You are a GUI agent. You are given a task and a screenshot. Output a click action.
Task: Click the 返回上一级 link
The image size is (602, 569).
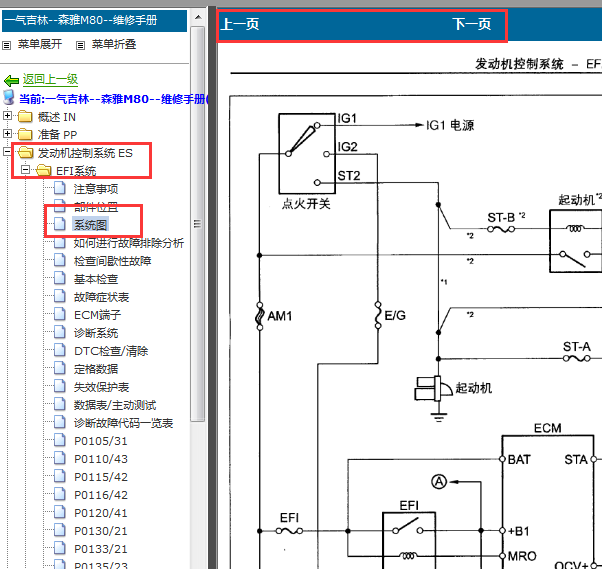click(50, 79)
